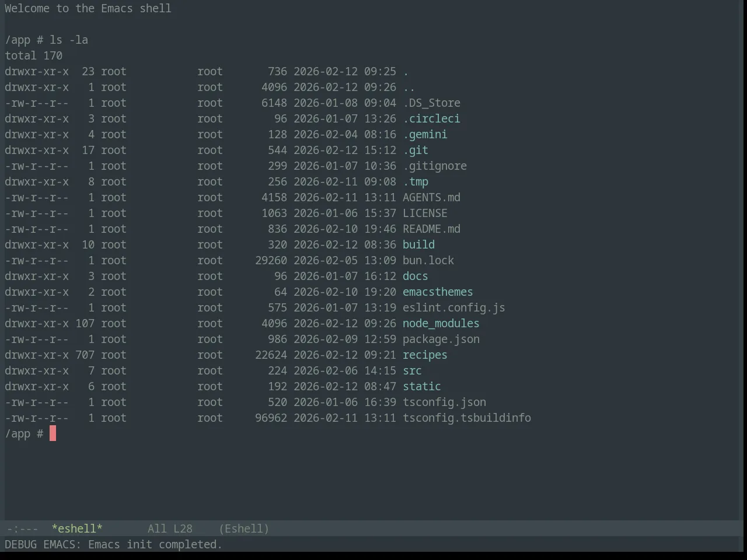Screen dimensions: 747x560
Task: Click the mode line status flags -:---
Action: pyautogui.click(x=22, y=528)
